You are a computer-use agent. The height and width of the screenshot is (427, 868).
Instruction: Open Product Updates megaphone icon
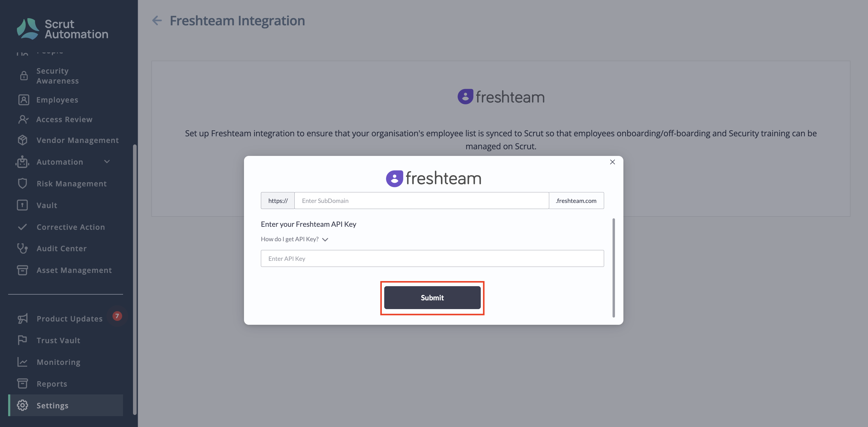tap(23, 318)
